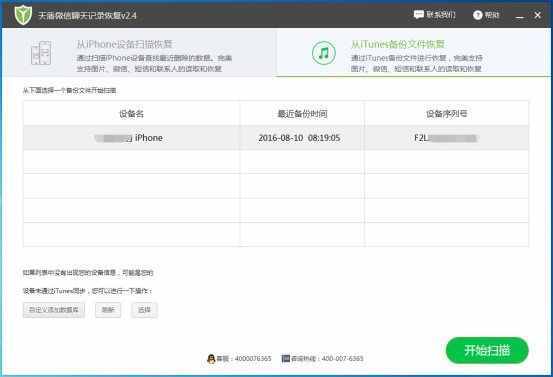Click the backup time 2016-08-10 08:19:05
This screenshot has width=553, height=377.
(299, 138)
